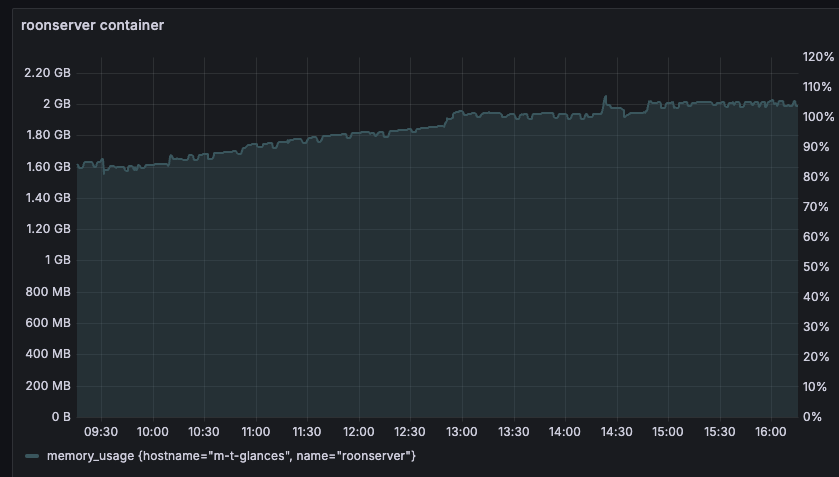
Task: Click the 600 MB left axis label
Action: pos(48,323)
